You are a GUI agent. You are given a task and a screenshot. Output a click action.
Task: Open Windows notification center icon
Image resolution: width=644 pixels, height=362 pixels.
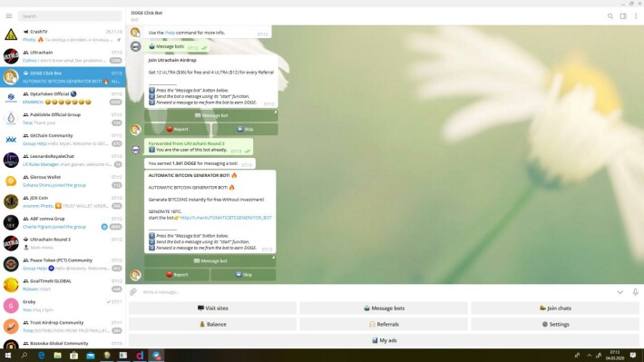(x=633, y=356)
